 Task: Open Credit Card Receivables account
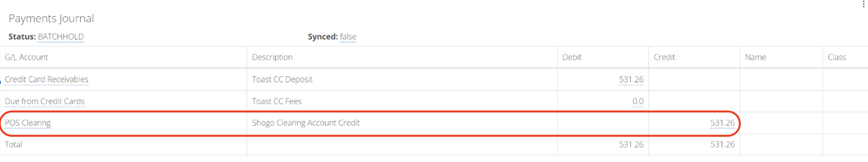[47, 79]
